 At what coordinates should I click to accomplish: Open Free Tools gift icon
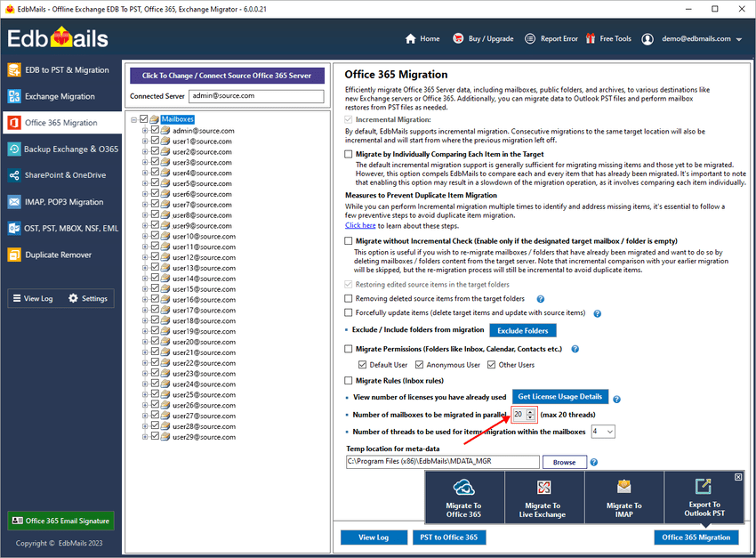click(x=591, y=38)
